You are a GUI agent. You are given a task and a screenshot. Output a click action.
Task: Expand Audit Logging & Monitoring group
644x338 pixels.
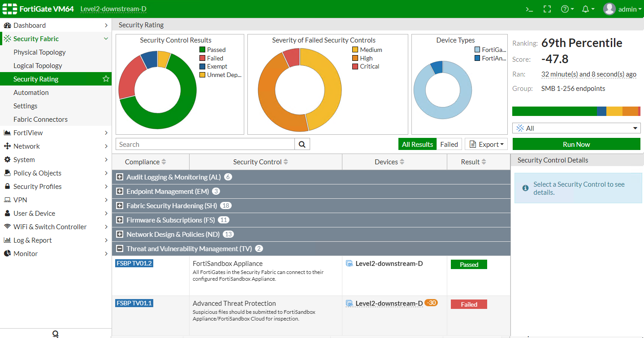[x=120, y=177]
